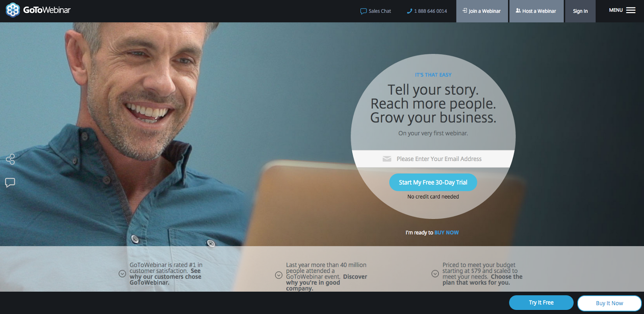This screenshot has width=644, height=314.
Task: Select Join a Webinar in top navigation
Action: 482,11
